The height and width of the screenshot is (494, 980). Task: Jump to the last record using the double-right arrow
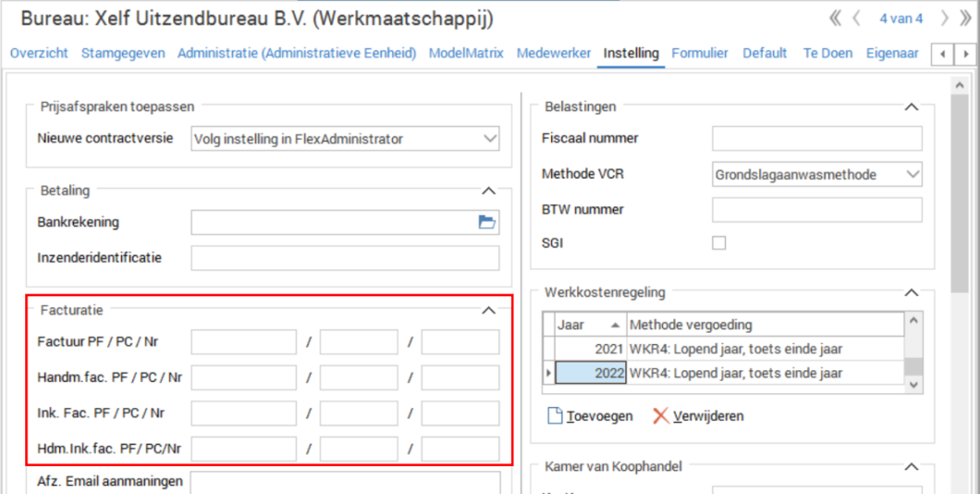[x=966, y=19]
